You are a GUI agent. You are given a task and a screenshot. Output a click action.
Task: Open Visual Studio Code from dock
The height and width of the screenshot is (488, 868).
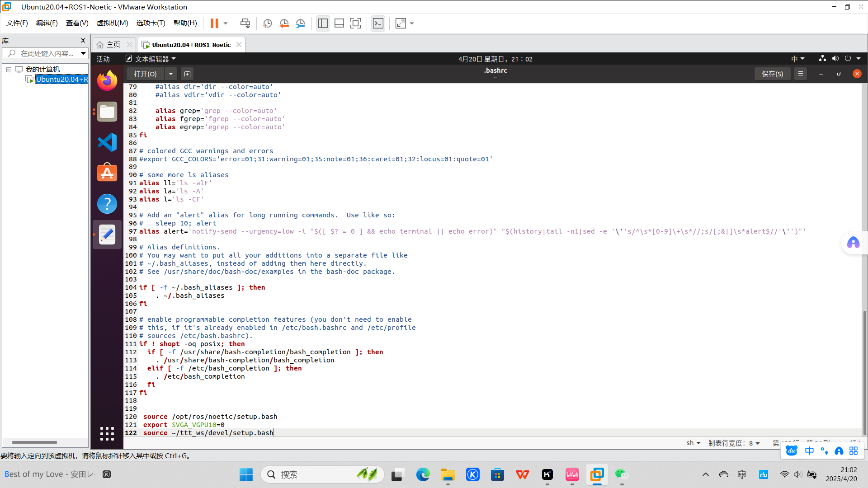[x=107, y=143]
